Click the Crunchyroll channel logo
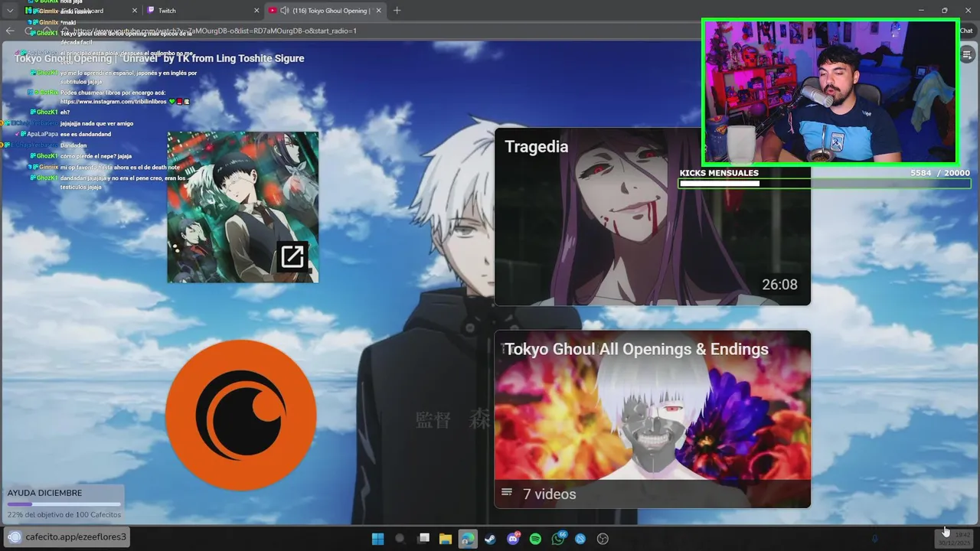 tap(241, 415)
